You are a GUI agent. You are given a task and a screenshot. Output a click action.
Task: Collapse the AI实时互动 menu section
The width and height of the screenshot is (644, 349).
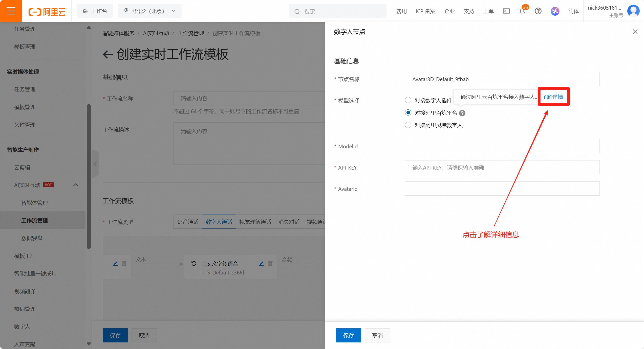76,185
